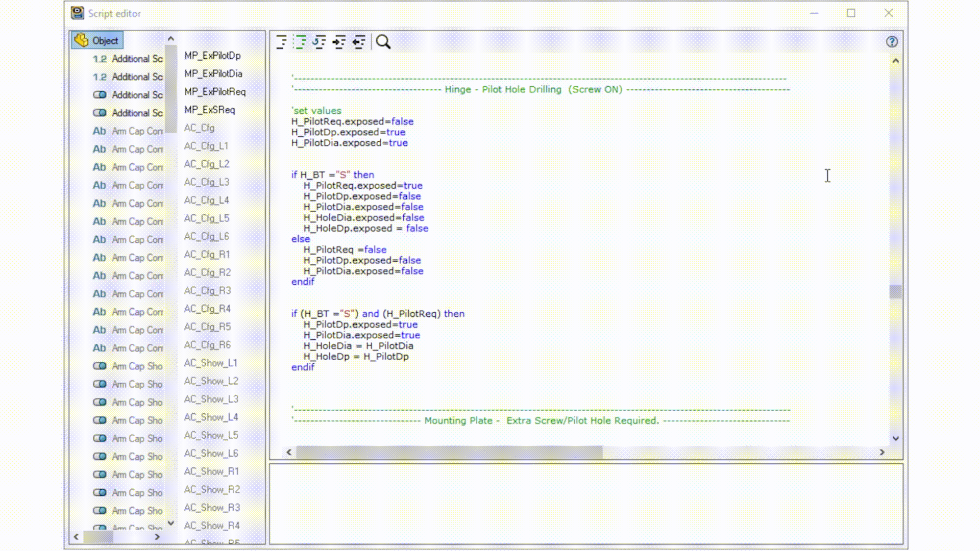Select AC_Cfg_L3 in the object list

coord(207,182)
